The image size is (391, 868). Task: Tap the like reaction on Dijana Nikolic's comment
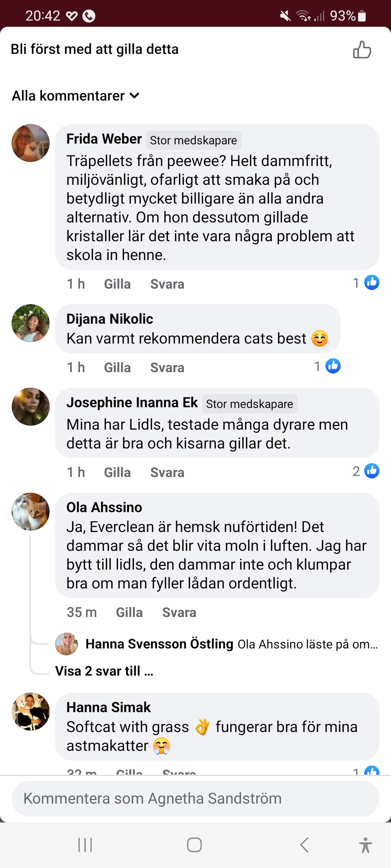(x=333, y=366)
